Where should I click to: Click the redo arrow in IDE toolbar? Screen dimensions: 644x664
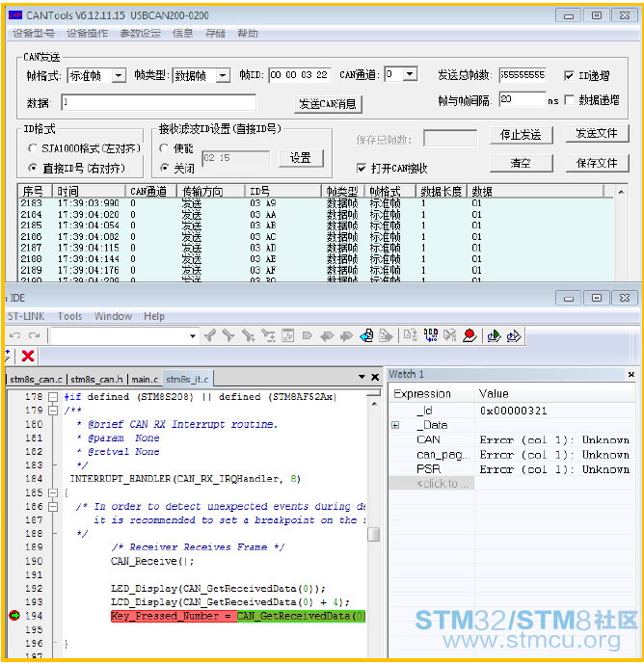pos(35,335)
